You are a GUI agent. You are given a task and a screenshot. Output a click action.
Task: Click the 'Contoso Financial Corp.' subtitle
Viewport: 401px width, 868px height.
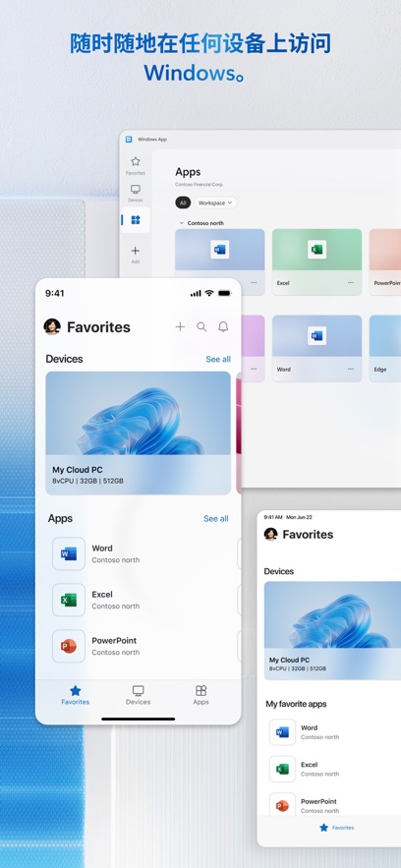coord(200,185)
